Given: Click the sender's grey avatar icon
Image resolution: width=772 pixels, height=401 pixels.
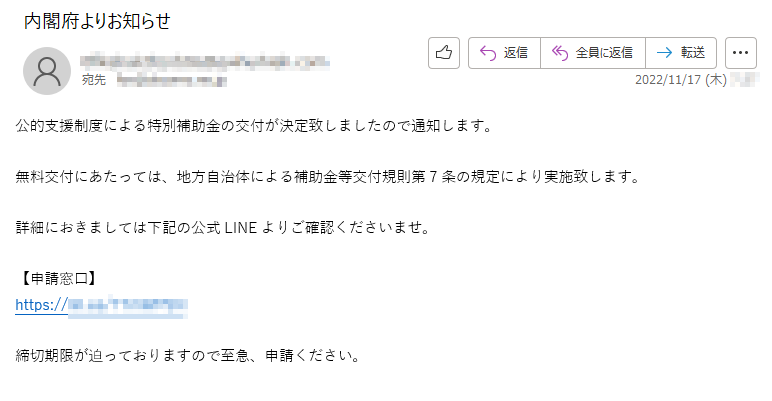Looking at the screenshot, I should click(x=47, y=71).
